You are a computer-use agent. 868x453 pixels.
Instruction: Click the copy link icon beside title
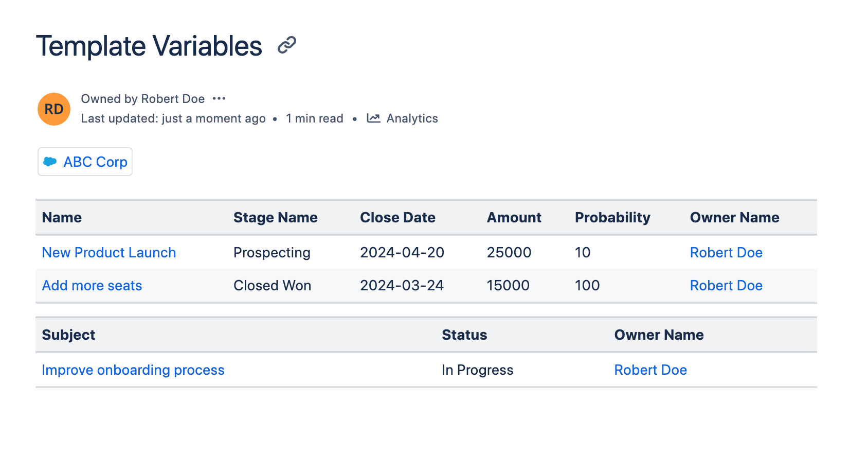click(x=286, y=45)
